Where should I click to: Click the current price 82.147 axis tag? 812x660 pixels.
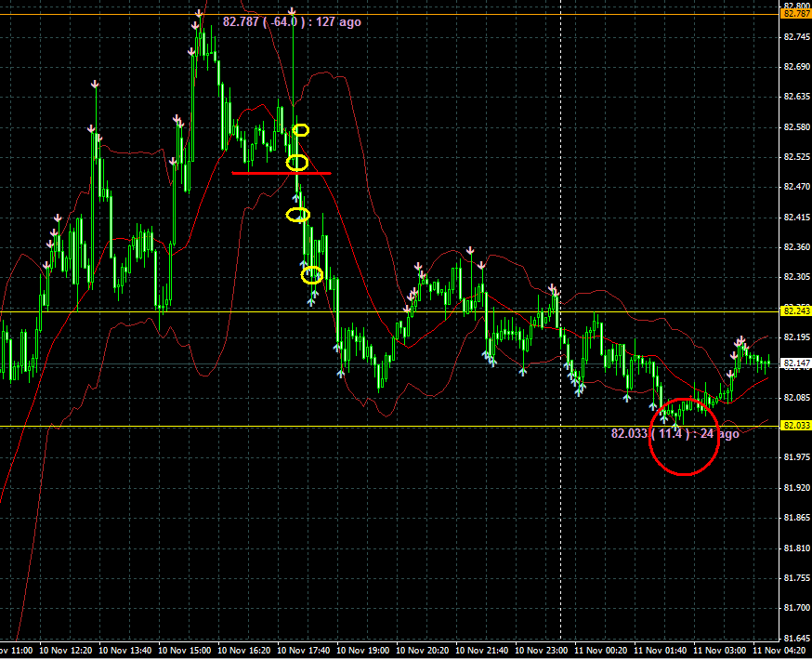tap(795, 363)
